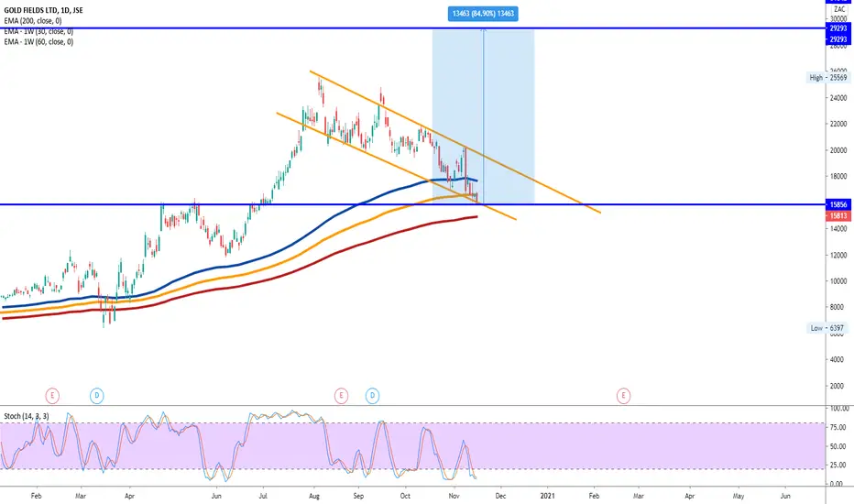Open the earnings E marker in February 2020

(52, 396)
